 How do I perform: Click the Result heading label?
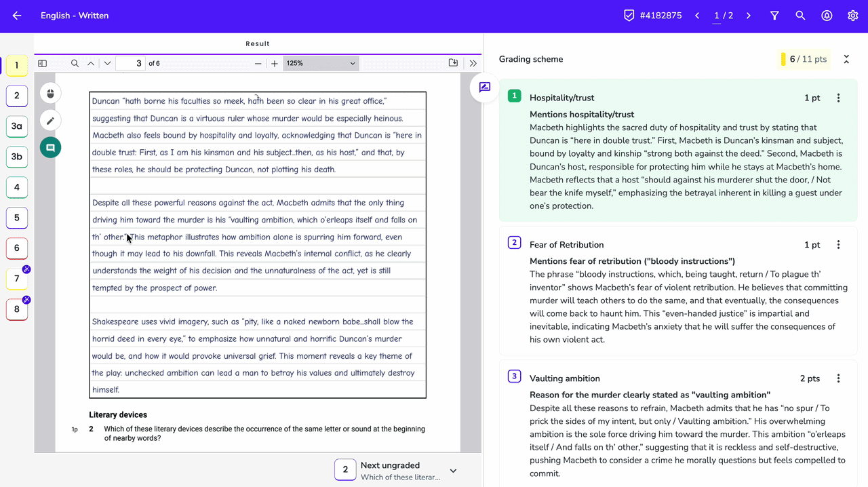[258, 44]
